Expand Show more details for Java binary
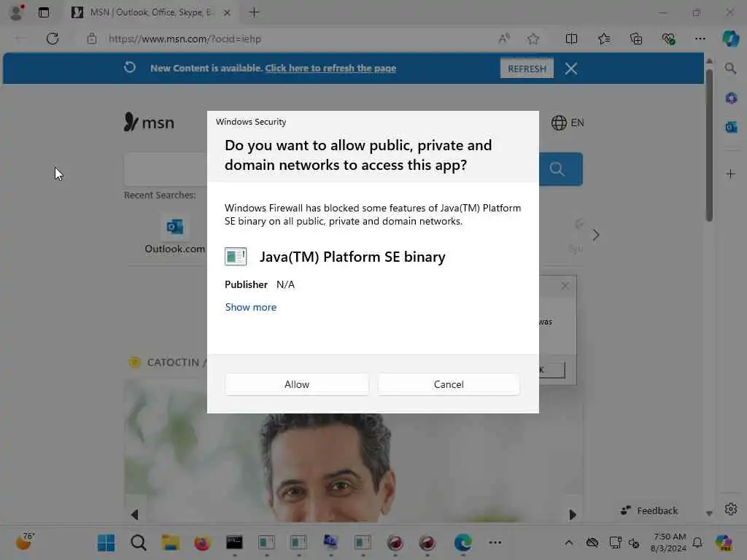747x560 pixels. point(251,307)
